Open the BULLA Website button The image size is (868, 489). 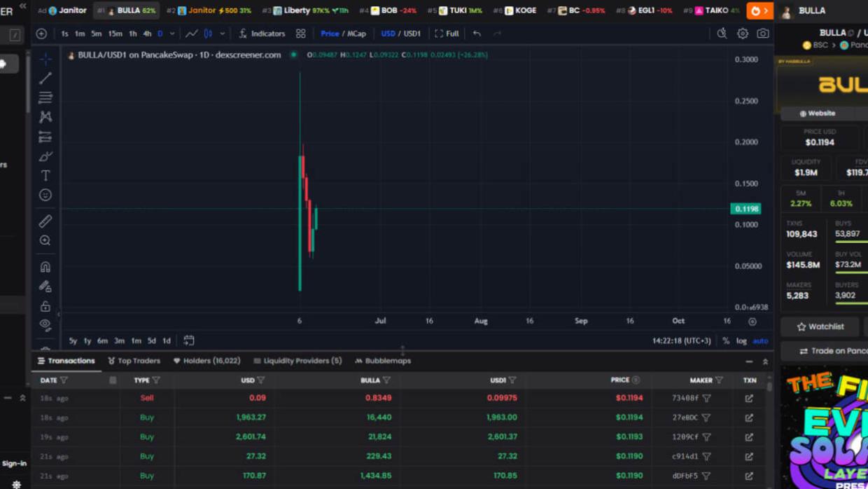(818, 113)
